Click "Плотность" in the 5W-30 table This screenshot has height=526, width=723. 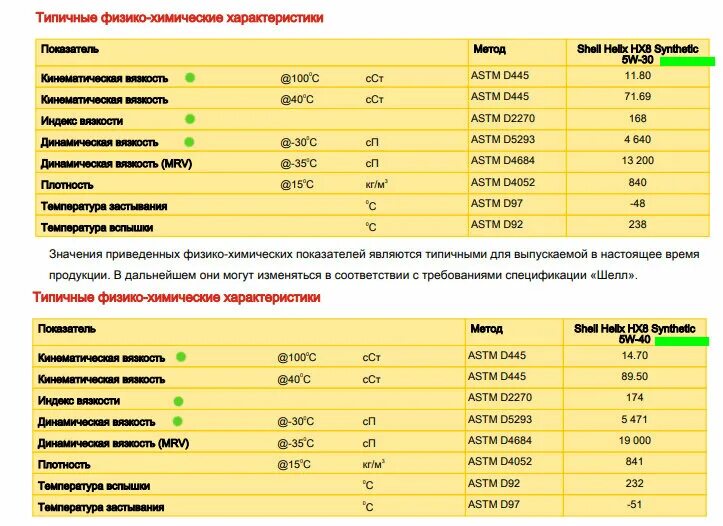[67, 185]
